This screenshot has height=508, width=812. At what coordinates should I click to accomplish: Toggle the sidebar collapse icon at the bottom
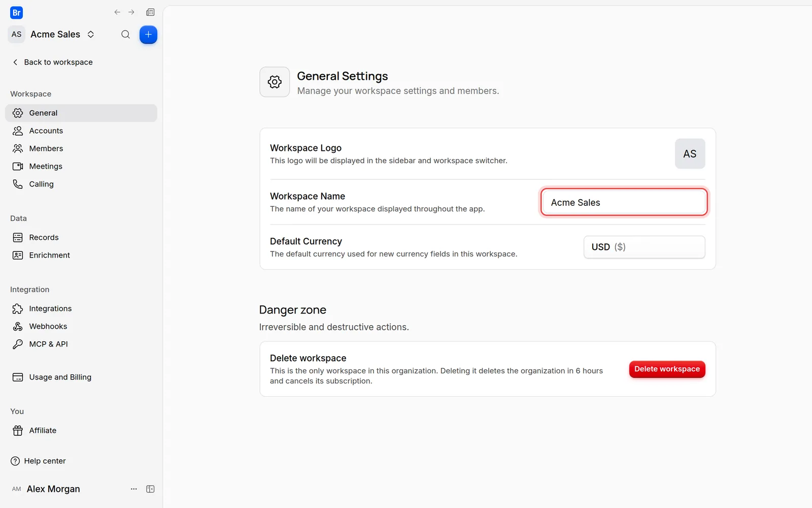click(150, 489)
